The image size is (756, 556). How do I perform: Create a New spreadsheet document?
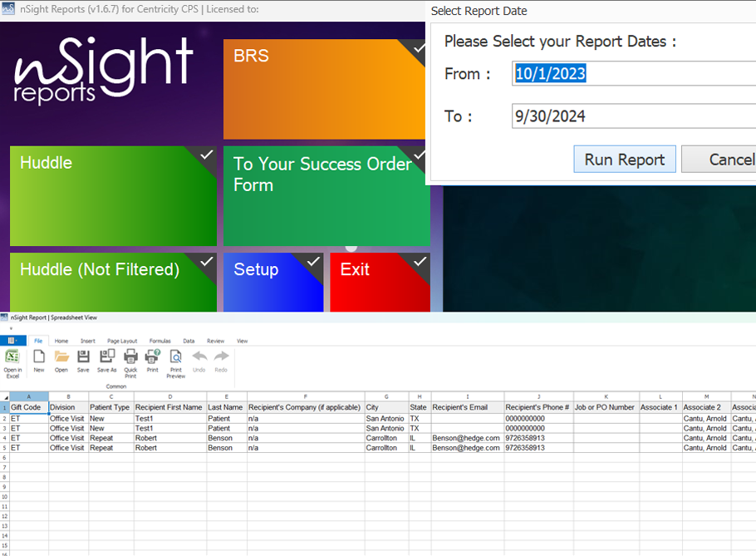click(39, 362)
